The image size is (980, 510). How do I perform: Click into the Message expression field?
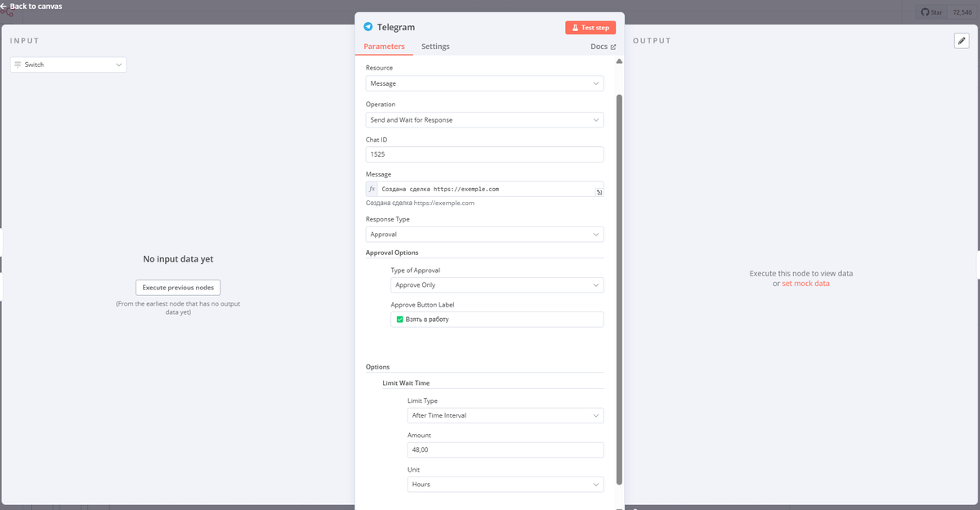pyautogui.click(x=485, y=189)
